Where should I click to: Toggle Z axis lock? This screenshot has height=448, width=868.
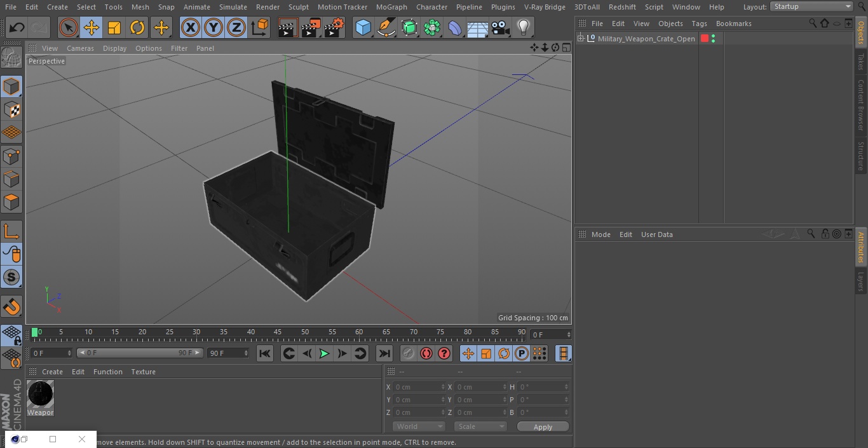[236, 28]
